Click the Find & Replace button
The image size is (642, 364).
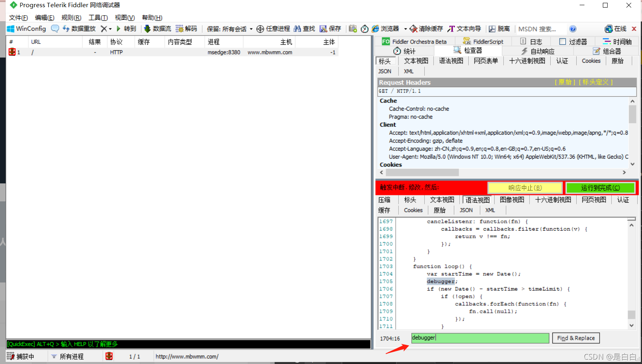point(576,338)
